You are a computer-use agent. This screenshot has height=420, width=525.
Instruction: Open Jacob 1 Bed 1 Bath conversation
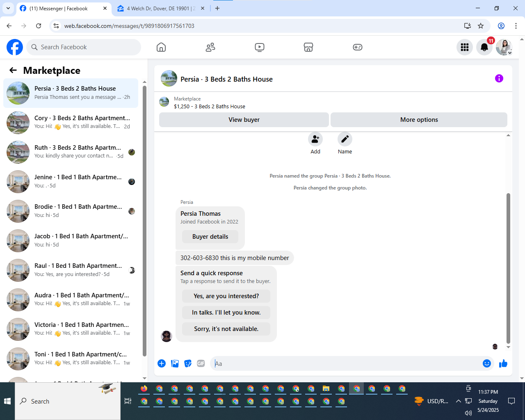pos(71,241)
